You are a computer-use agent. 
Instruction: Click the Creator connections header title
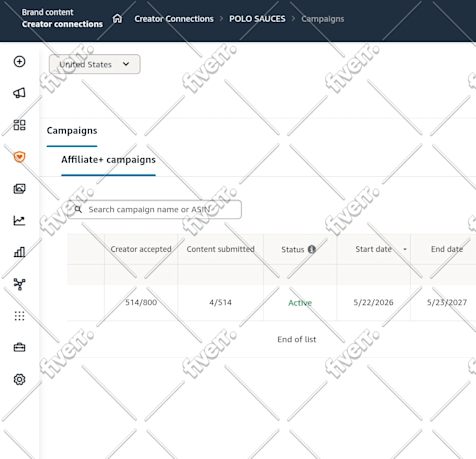[62, 24]
